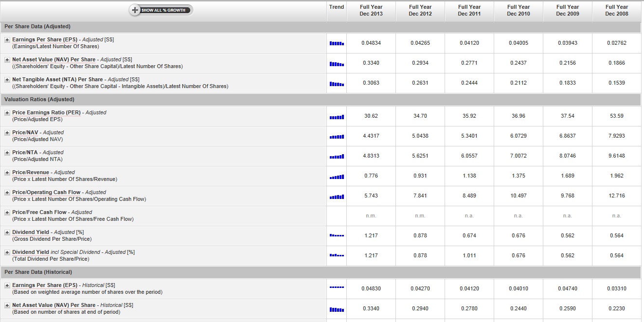Select the Full Year Dec 2013 column header
The image size is (644, 322).
coord(371,10)
